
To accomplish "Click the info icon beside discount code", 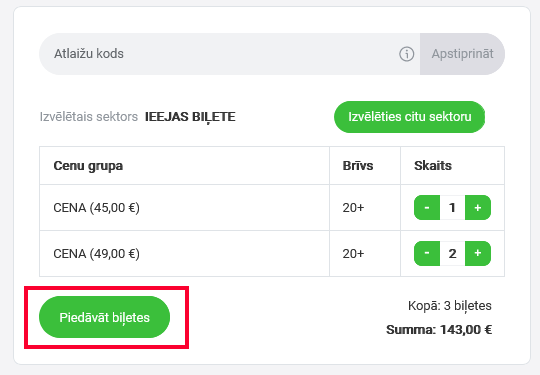I will (406, 54).
